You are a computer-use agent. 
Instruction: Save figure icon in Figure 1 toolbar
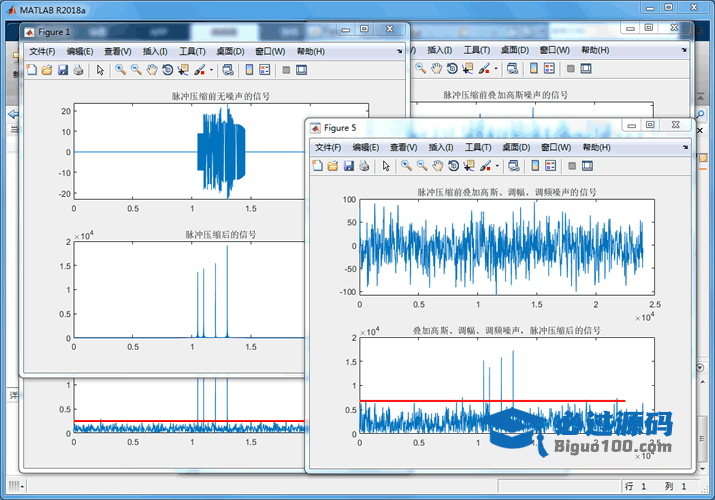tap(63, 70)
